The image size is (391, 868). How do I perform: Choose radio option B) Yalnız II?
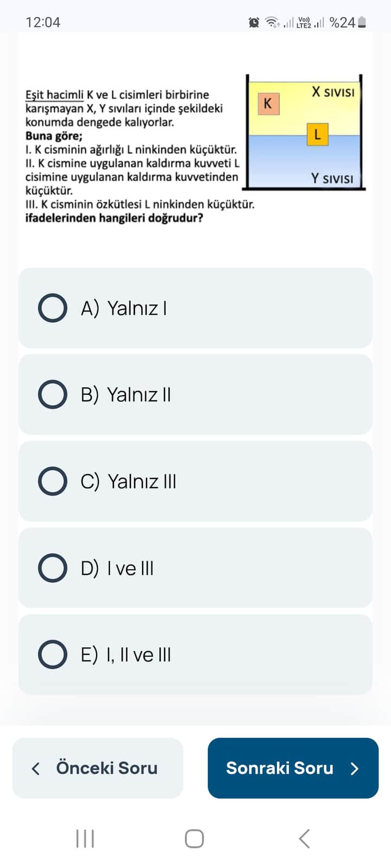(53, 394)
